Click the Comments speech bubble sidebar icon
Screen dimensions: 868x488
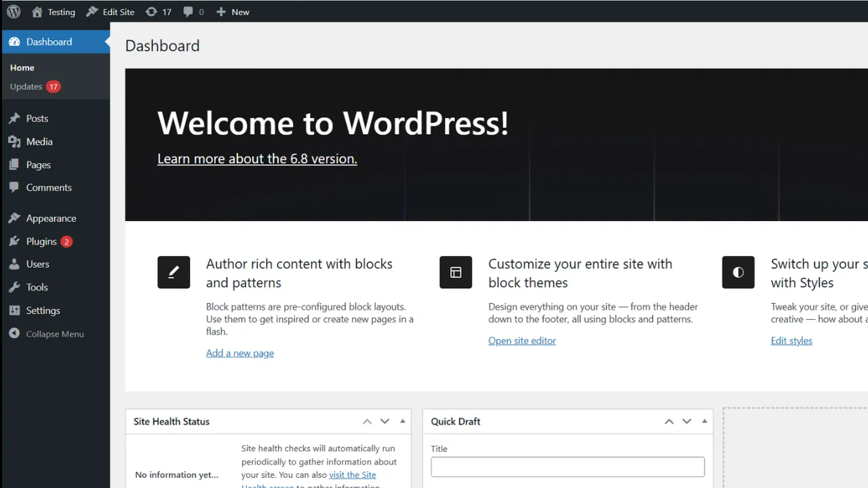[x=14, y=187]
